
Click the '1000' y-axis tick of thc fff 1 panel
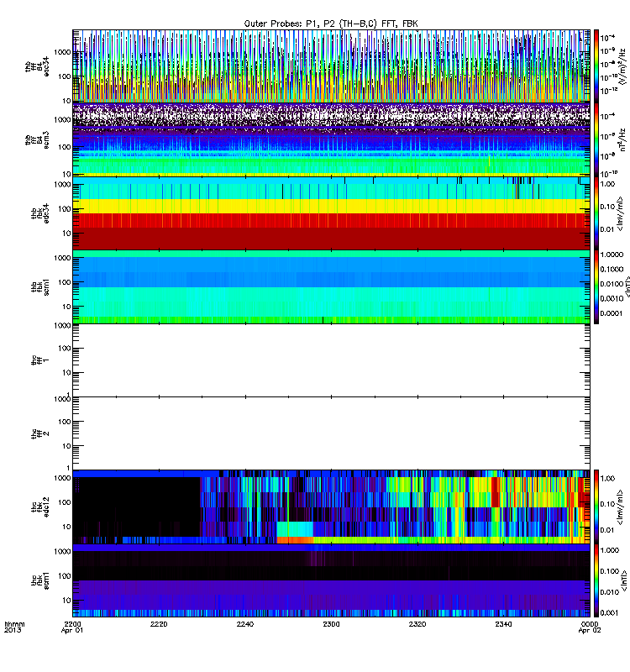point(62,326)
